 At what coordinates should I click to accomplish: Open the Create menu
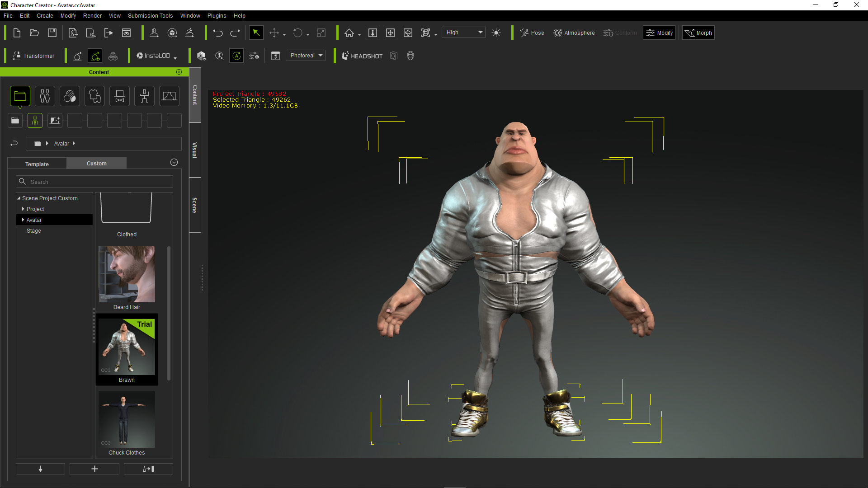click(x=45, y=15)
